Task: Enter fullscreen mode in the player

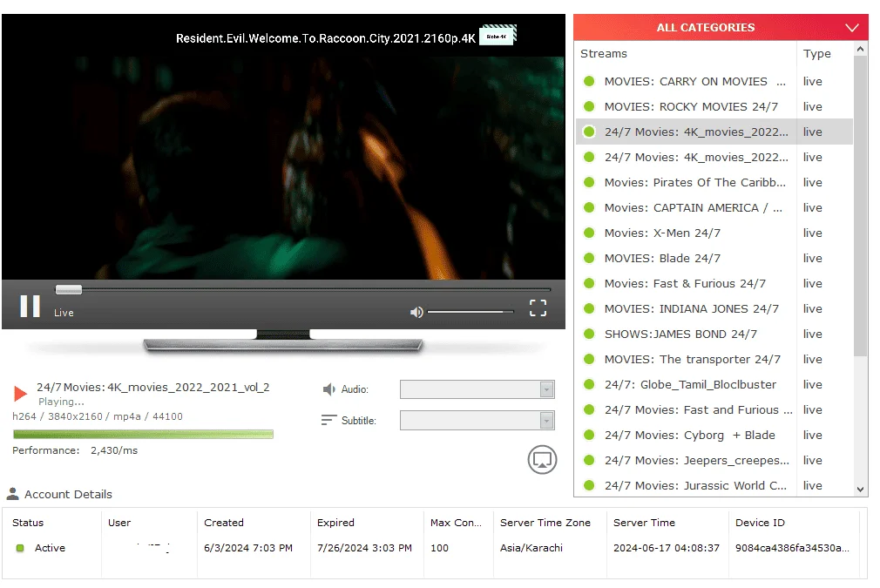Action: click(538, 308)
